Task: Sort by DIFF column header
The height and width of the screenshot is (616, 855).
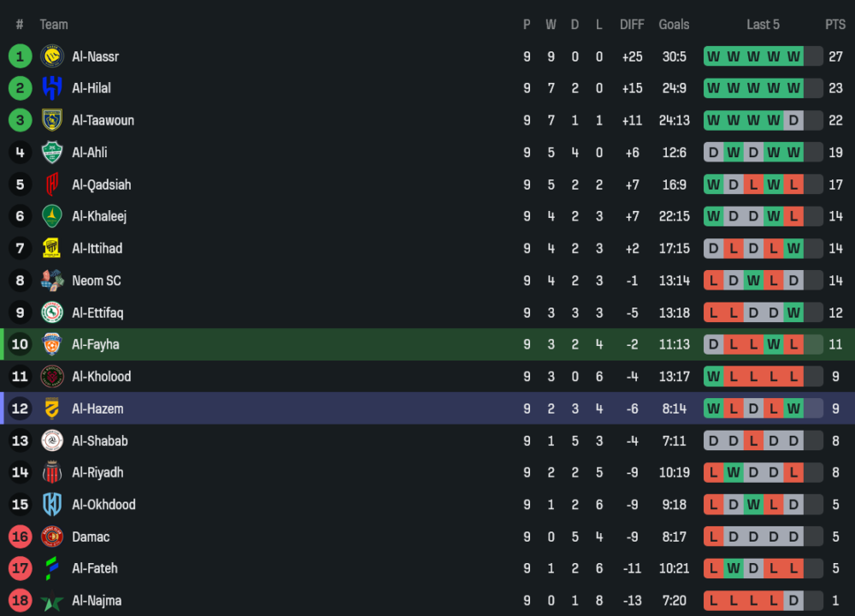Action: [x=632, y=25]
